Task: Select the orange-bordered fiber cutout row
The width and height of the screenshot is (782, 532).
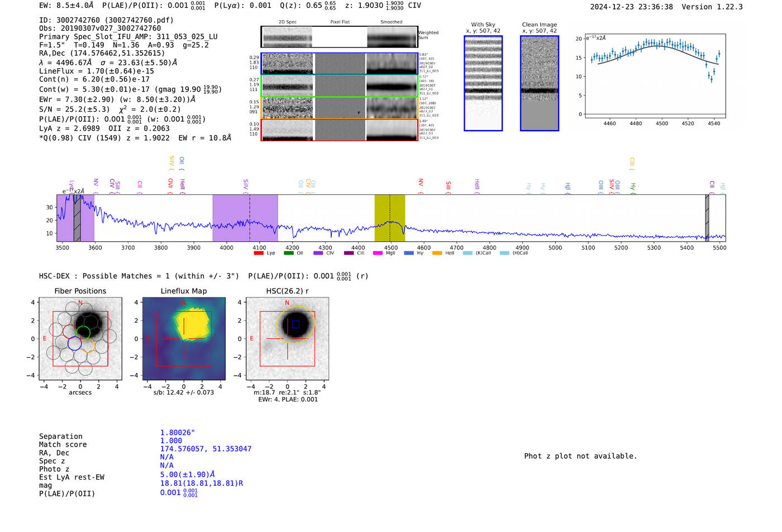Action: pos(339,108)
